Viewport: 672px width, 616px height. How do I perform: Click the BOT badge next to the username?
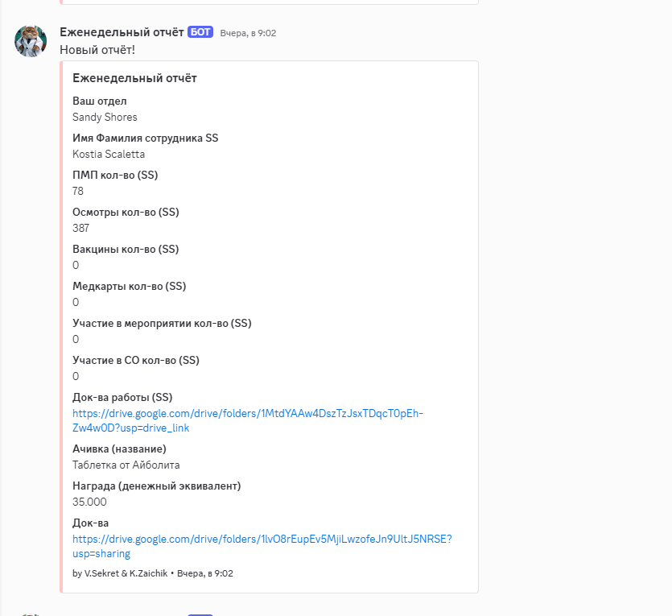coord(198,32)
